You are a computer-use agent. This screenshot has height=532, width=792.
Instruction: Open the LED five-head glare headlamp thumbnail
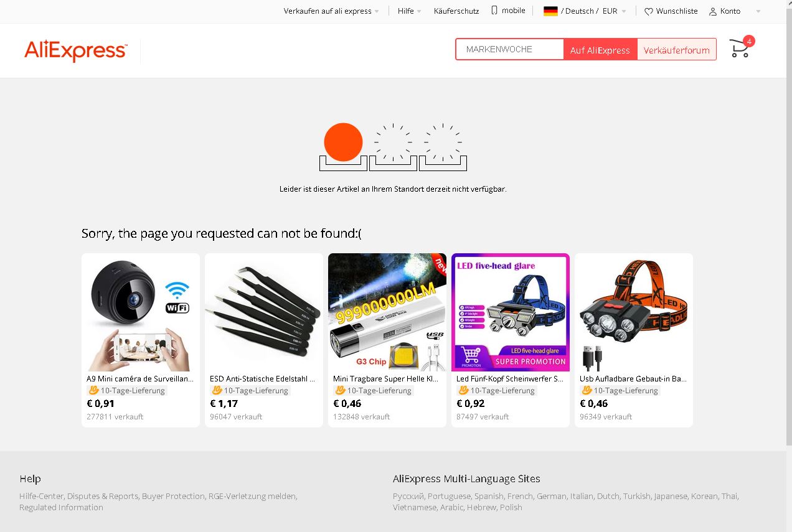coord(511,312)
